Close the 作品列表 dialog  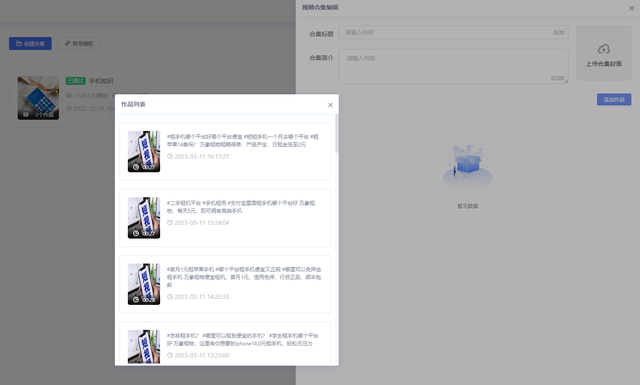(x=330, y=105)
